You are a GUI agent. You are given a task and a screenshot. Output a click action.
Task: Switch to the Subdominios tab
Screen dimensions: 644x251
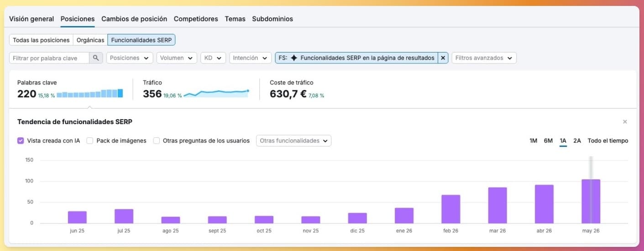272,19
